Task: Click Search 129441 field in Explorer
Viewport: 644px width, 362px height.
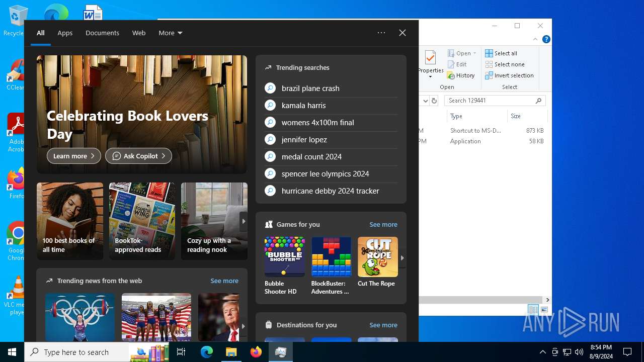Action: tap(495, 101)
